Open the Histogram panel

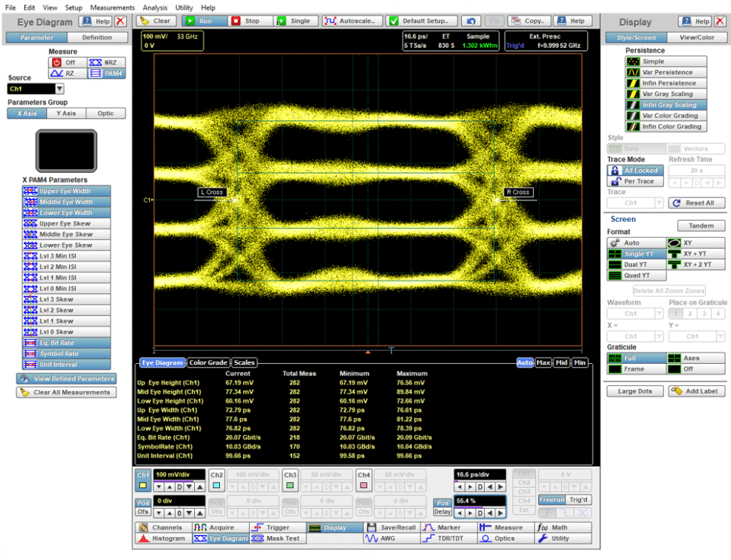[x=162, y=539]
